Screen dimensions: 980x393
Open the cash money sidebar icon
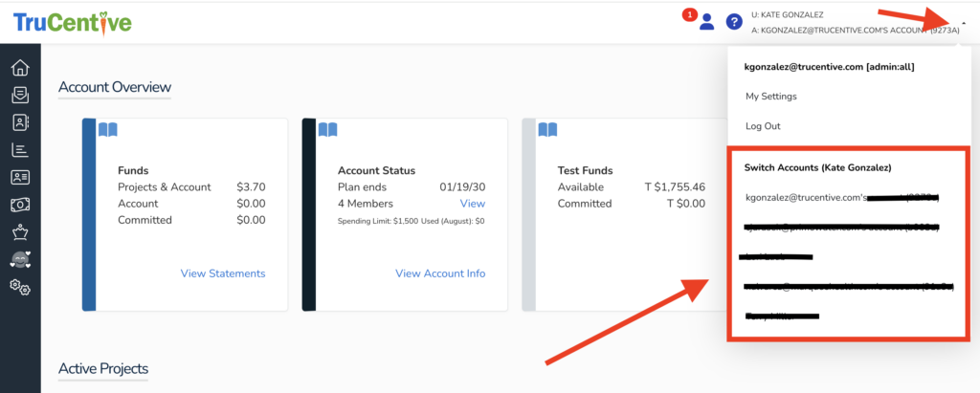click(20, 206)
